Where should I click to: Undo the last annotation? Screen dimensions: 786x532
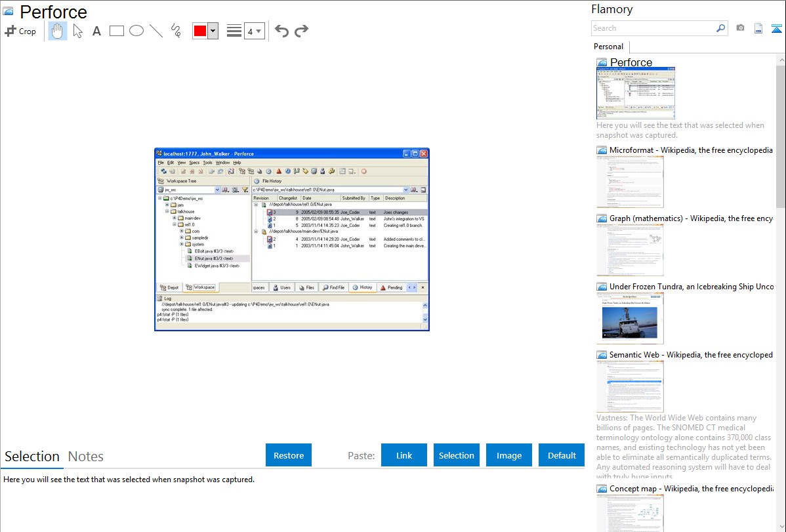tap(281, 31)
